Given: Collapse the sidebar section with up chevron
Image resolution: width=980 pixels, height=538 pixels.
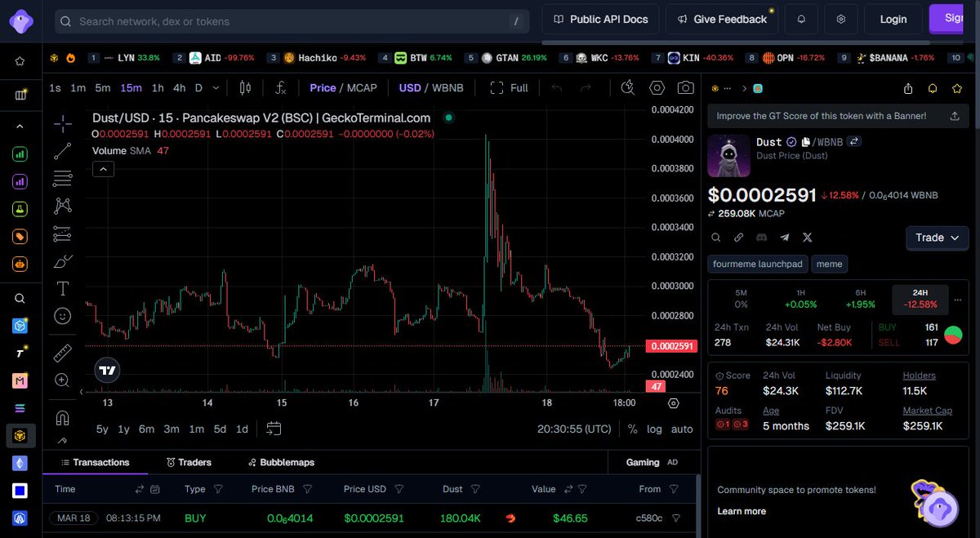Looking at the screenshot, I should click(x=20, y=127).
